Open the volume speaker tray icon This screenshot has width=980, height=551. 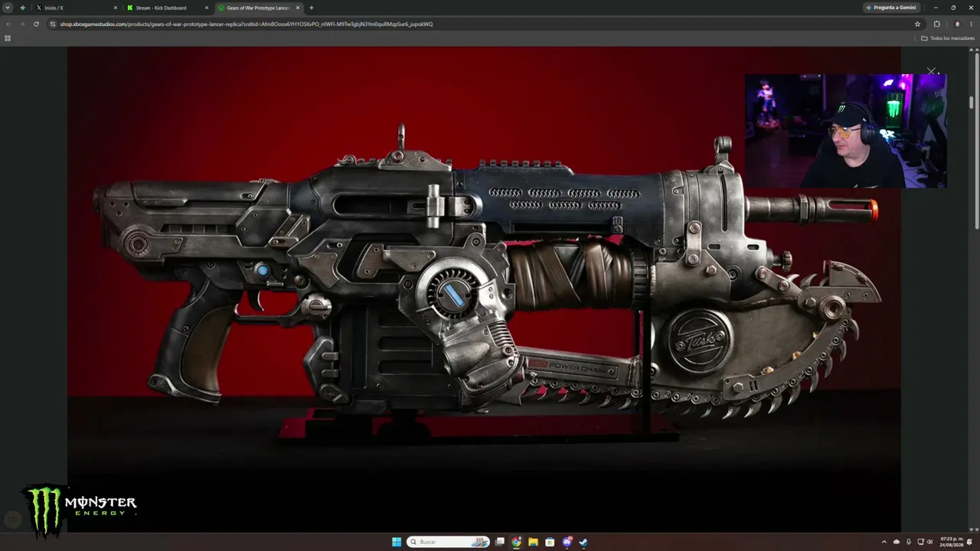[x=930, y=542]
